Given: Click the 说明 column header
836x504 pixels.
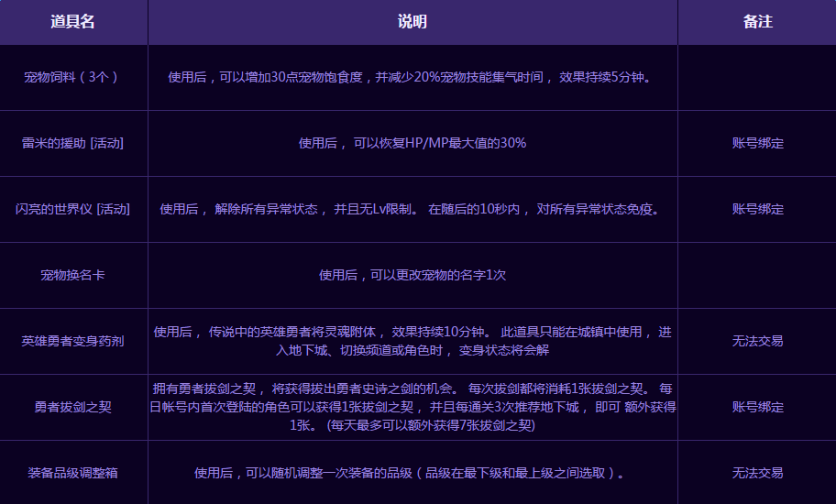Looking at the screenshot, I should pos(412,22).
